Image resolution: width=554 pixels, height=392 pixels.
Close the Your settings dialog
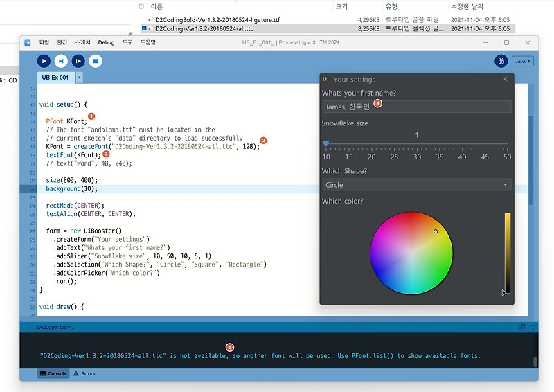click(505, 79)
